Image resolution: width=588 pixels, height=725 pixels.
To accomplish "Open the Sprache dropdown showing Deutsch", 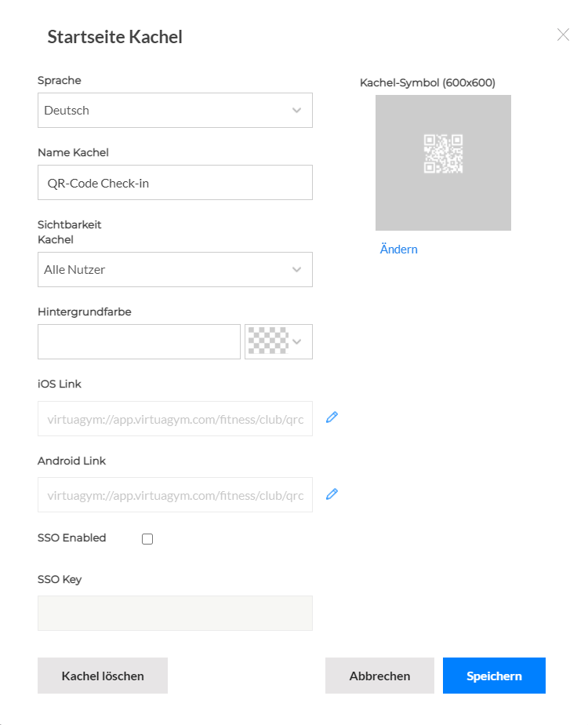I will coord(174,110).
